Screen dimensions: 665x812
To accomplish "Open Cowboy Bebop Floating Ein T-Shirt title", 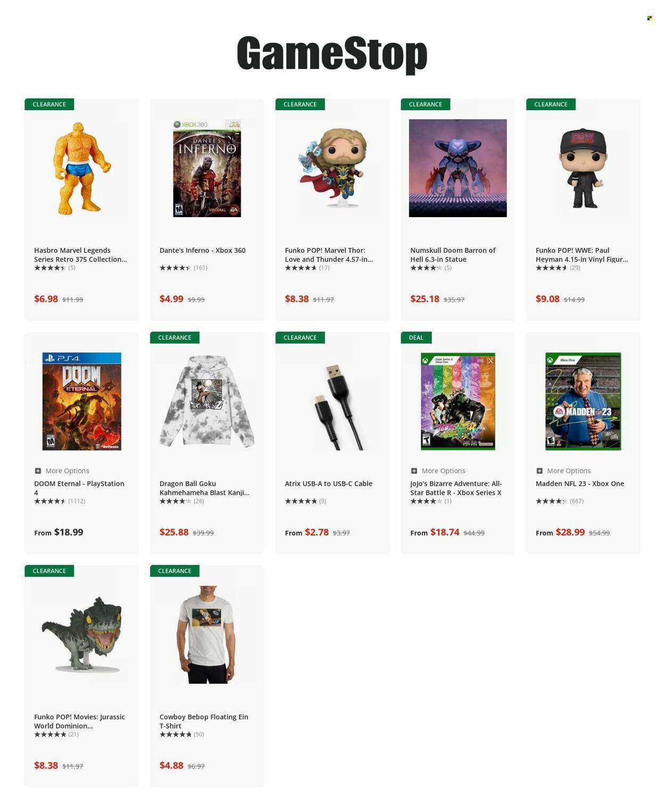I will (x=204, y=721).
